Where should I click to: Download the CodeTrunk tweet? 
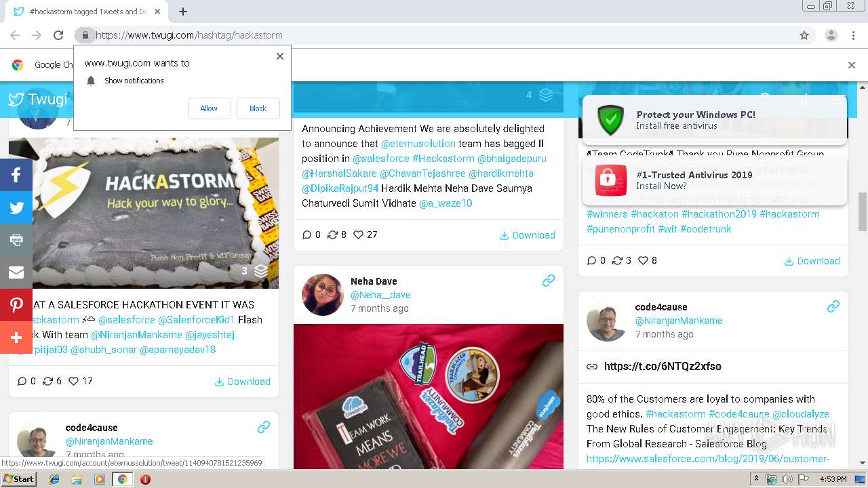812,261
